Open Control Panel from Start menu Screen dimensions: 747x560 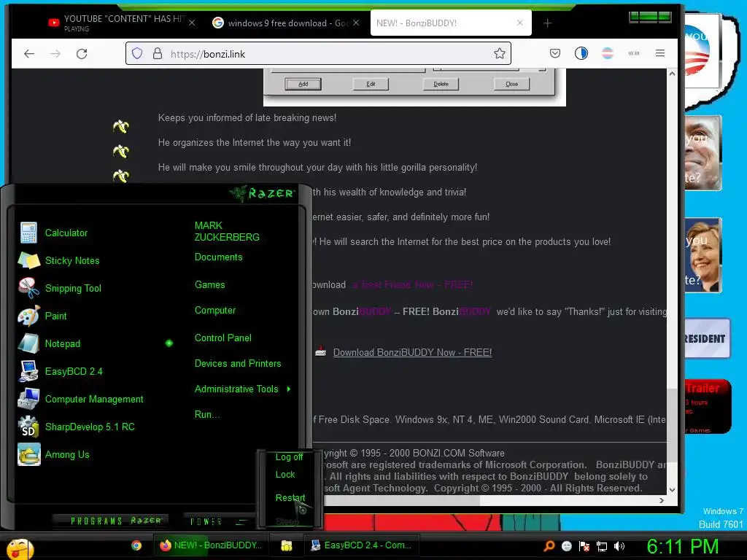tap(223, 338)
